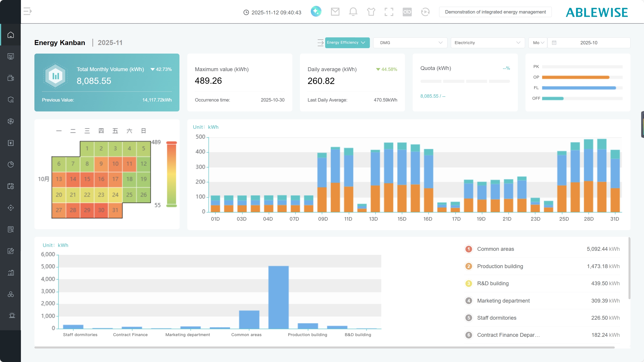Open the mail envelope icon in header
The width and height of the screenshot is (644, 362).
click(335, 12)
